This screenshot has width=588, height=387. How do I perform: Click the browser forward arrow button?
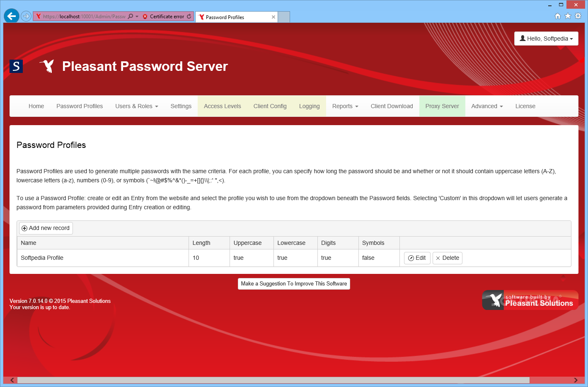click(26, 16)
